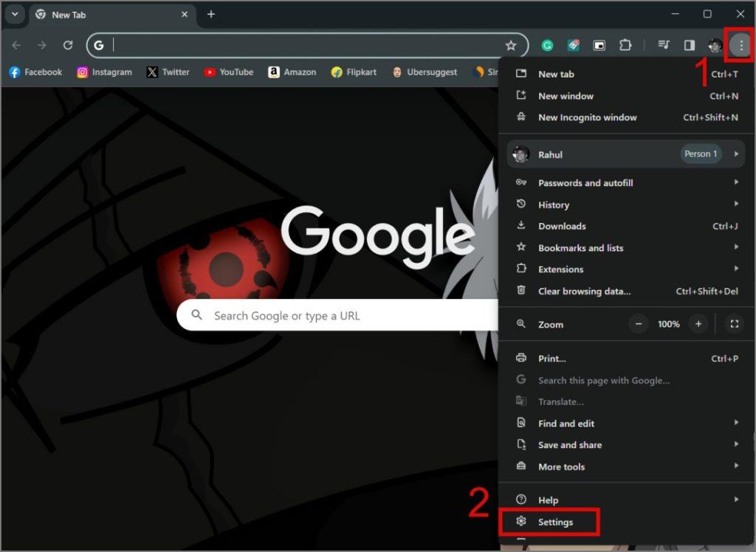The width and height of the screenshot is (756, 552).
Task: Click the Search this page with Google entry
Action: point(626,380)
